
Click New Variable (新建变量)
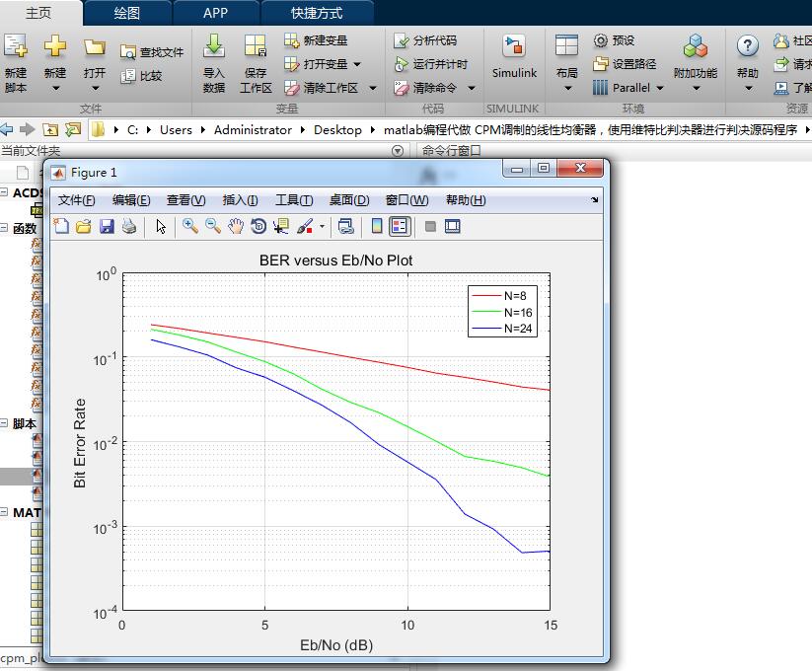[x=316, y=39]
